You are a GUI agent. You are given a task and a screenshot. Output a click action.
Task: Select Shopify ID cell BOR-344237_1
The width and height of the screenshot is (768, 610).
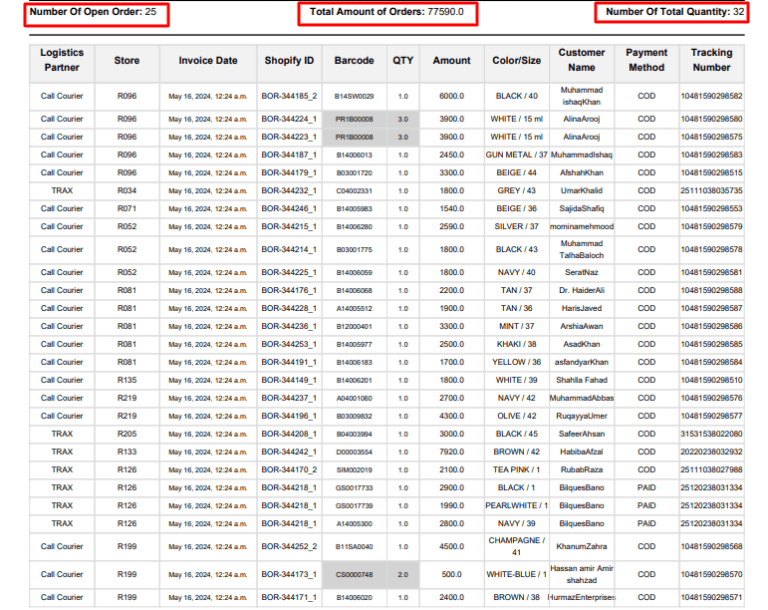click(289, 398)
